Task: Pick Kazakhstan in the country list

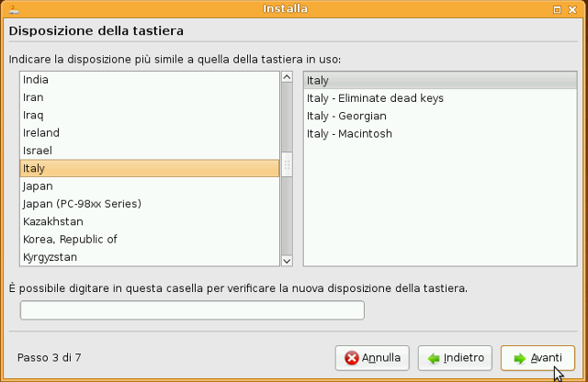Action: [149, 221]
